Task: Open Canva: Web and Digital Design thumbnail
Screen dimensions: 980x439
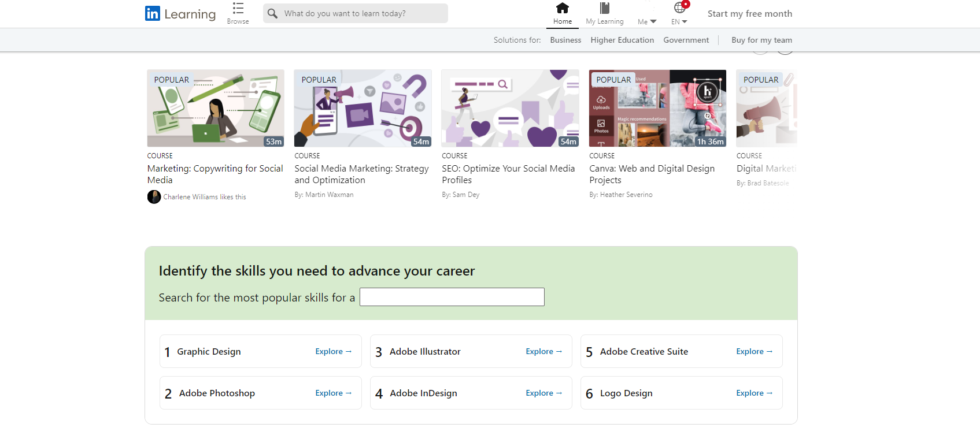Action: pos(657,108)
